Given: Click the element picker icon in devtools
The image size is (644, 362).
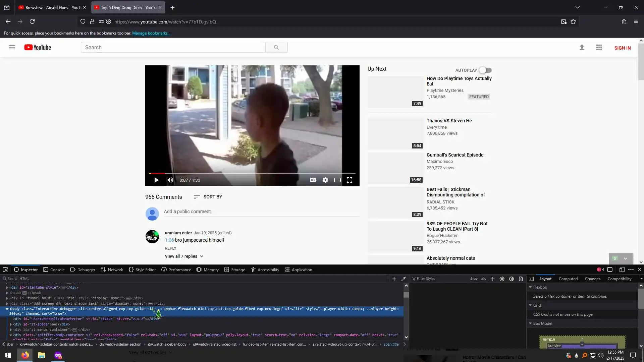Looking at the screenshot, I should [x=5, y=269].
